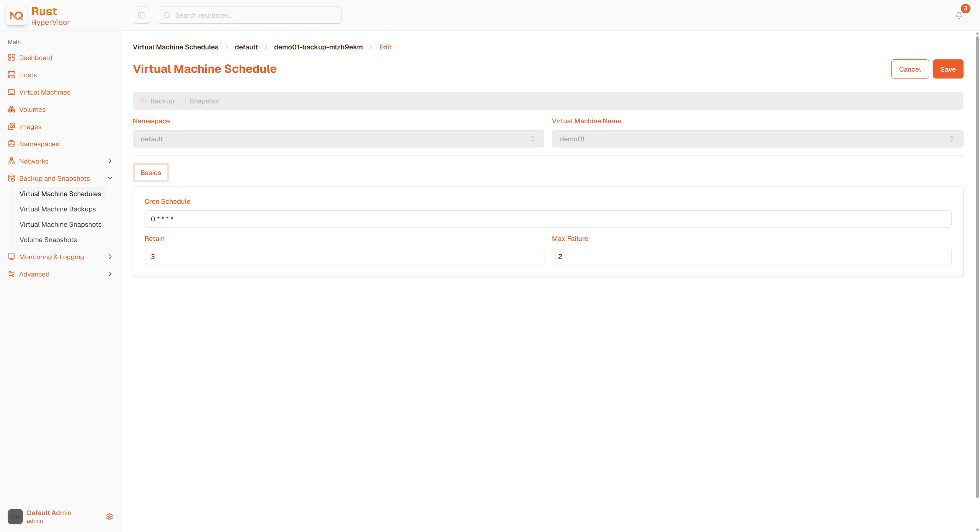980x532 pixels.
Task: Click the Edit breadcrumb
Action: click(385, 47)
